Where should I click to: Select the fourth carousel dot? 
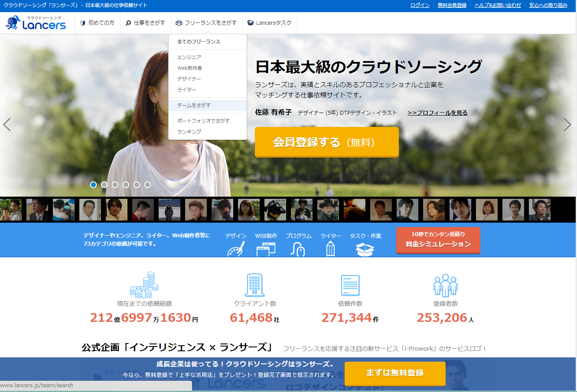(126, 185)
